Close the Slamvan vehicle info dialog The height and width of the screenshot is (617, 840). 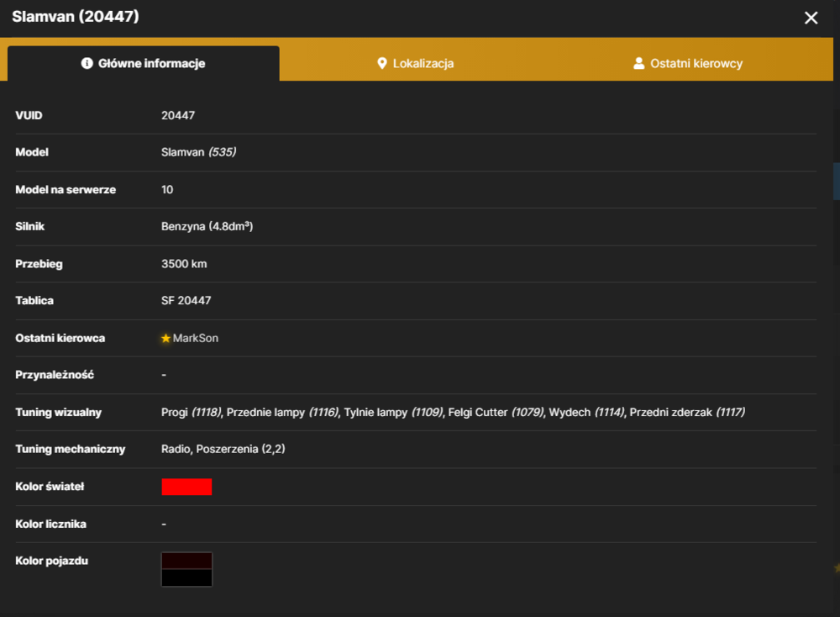click(x=811, y=18)
